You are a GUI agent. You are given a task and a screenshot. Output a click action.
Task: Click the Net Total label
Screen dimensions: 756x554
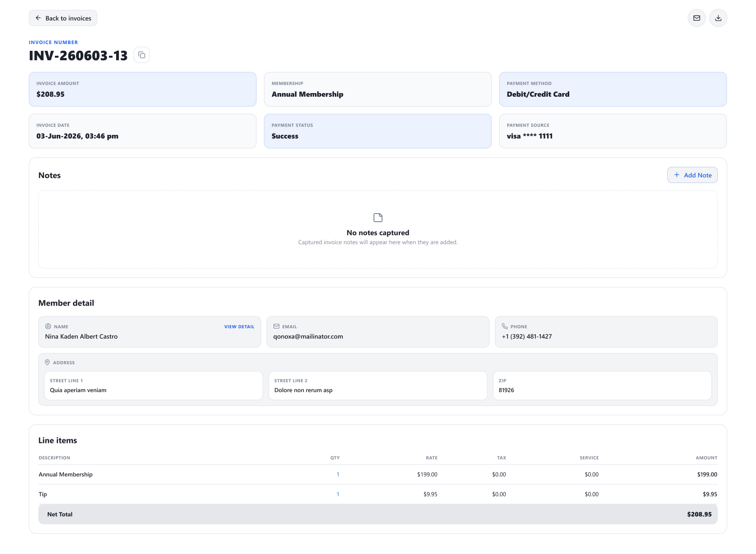pyautogui.click(x=60, y=514)
